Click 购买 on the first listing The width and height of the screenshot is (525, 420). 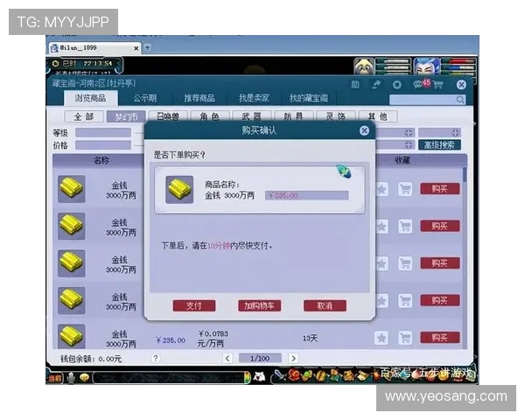tap(440, 189)
